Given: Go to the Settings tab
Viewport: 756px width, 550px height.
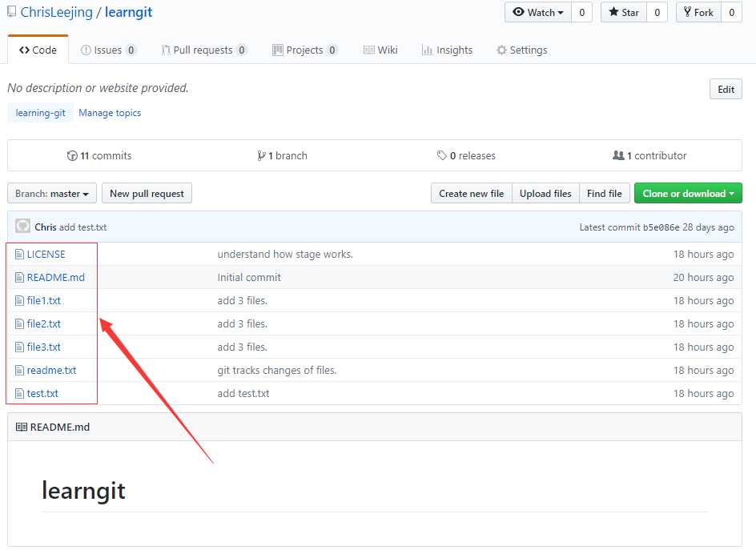Looking at the screenshot, I should [x=521, y=50].
